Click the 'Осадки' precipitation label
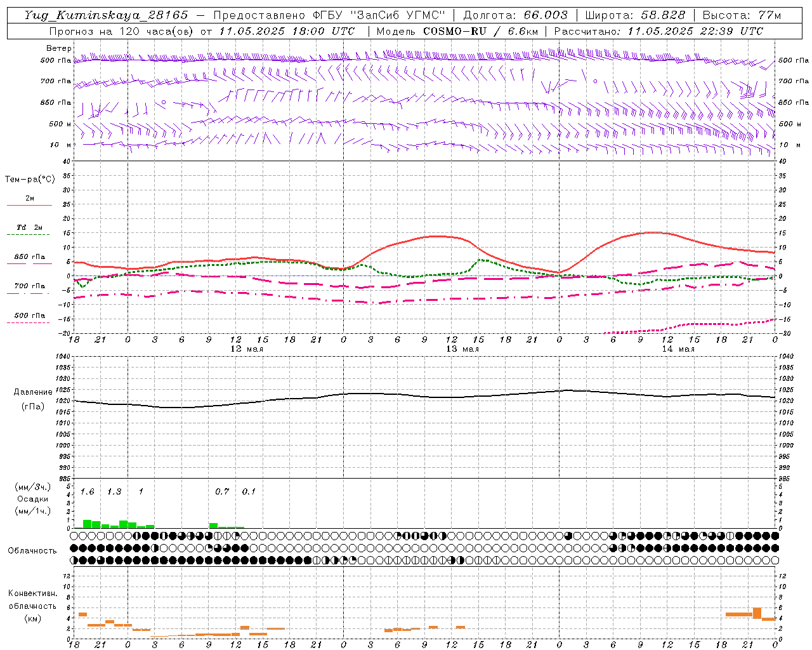The image size is (812, 650). click(x=33, y=499)
